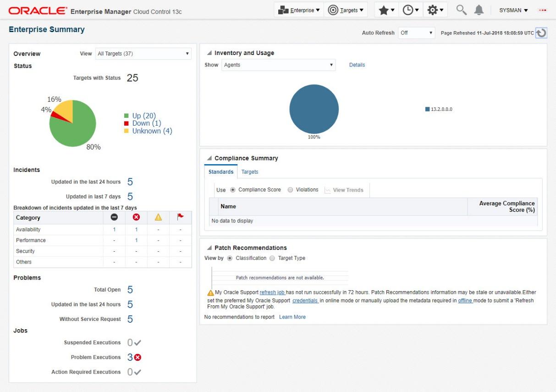The width and height of the screenshot is (556, 392).
Task: Open the Enterprise menu
Action: [299, 10]
